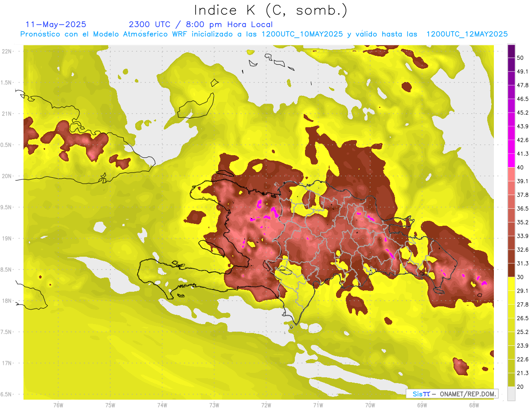
Task: Click the '20' legend value
Action: (x=520, y=387)
